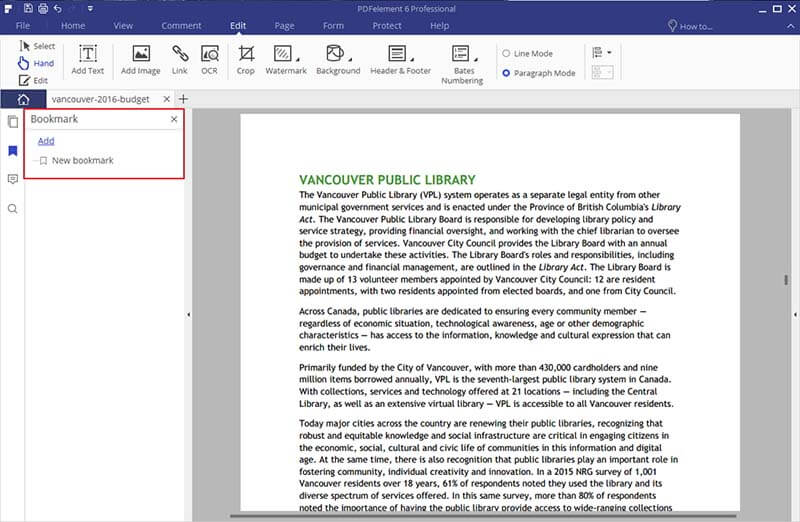
Task: Expand the Header & Footer dropdown arrow
Action: pyautogui.click(x=412, y=59)
